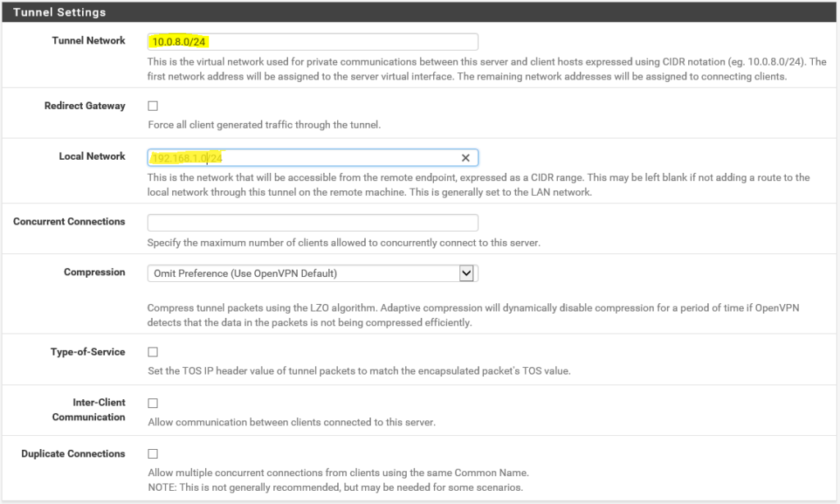
Task: Click the 'Force all client generated traffic' description
Action: click(263, 125)
